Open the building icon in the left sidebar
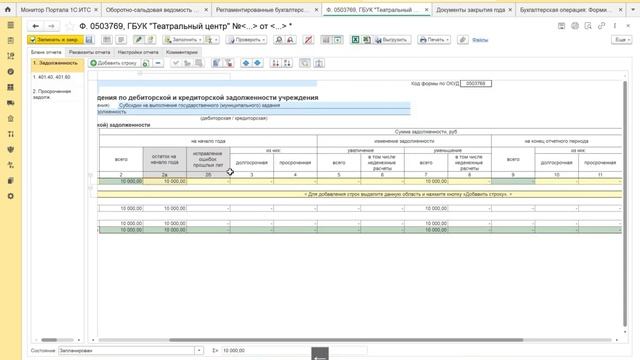Screen dimensions: 640x360 click(11, 118)
